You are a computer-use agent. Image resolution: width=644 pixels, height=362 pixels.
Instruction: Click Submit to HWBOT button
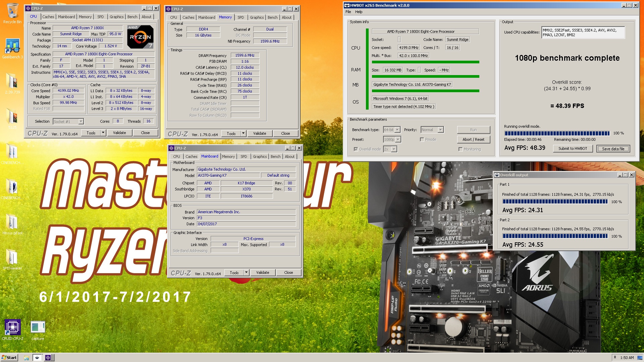click(x=573, y=149)
